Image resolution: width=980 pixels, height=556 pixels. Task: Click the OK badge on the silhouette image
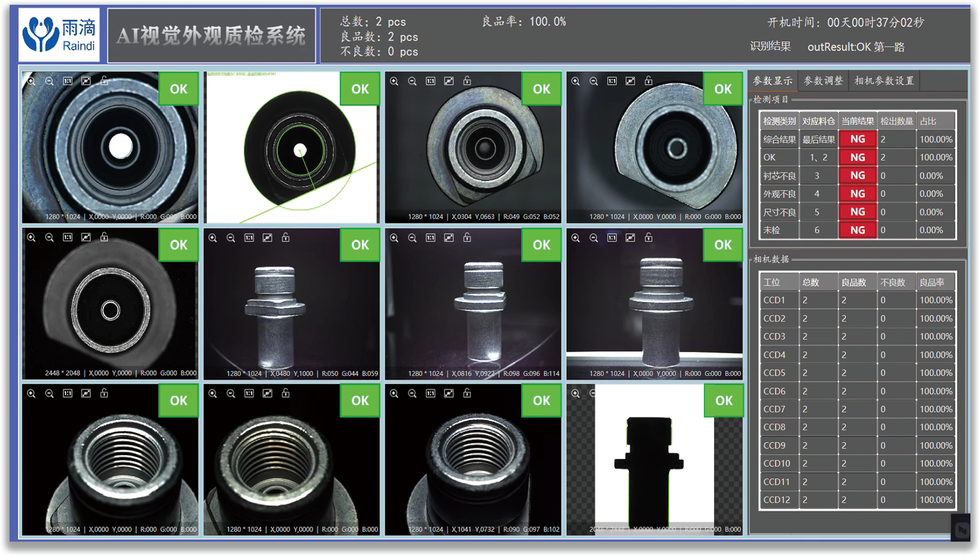click(x=724, y=400)
